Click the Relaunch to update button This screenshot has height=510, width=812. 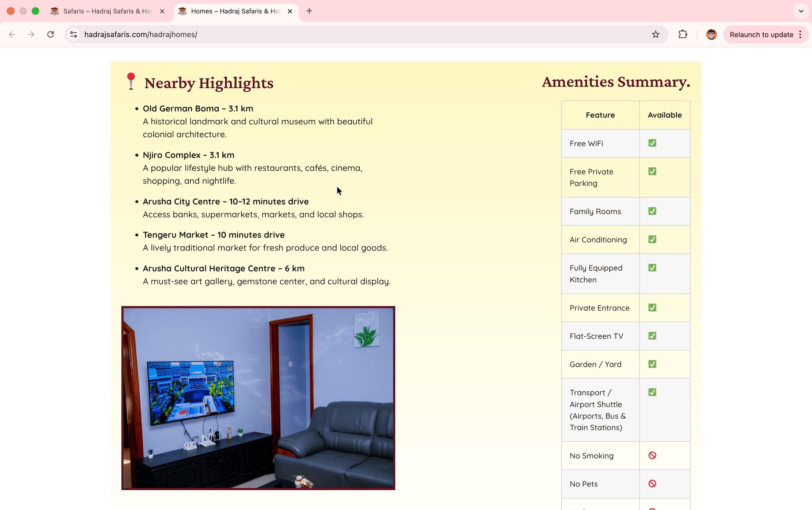761,34
